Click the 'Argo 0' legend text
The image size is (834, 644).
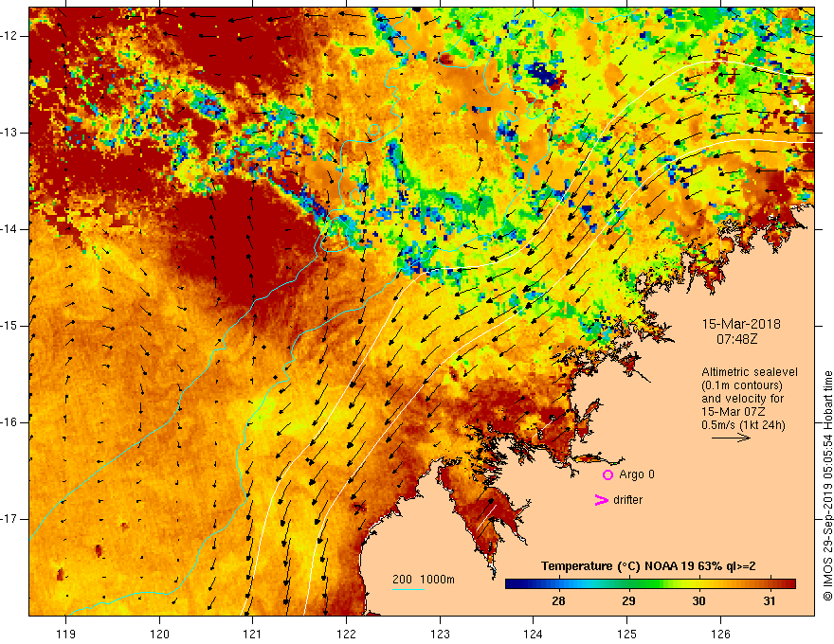point(637,474)
